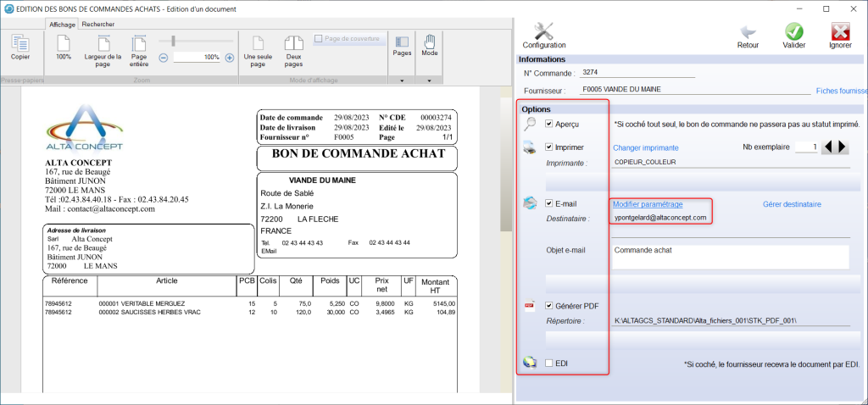
Task: Enable the EDI checkbox
Action: (549, 363)
